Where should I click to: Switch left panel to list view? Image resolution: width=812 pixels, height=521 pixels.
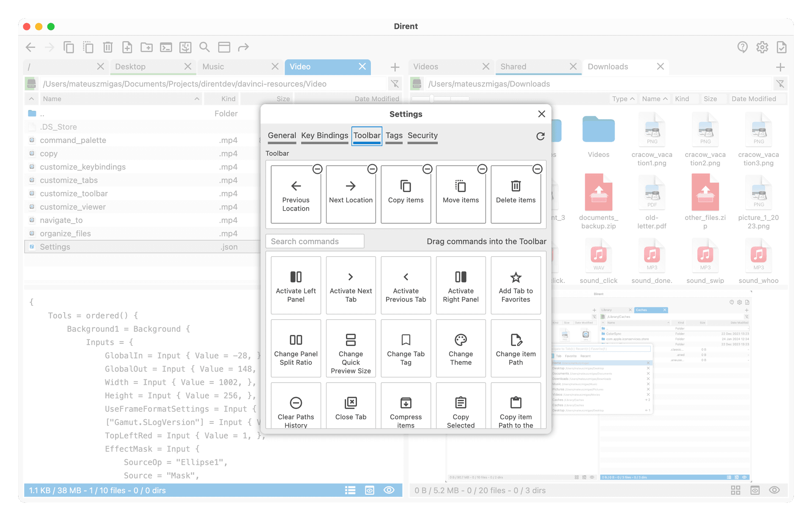tap(350, 490)
